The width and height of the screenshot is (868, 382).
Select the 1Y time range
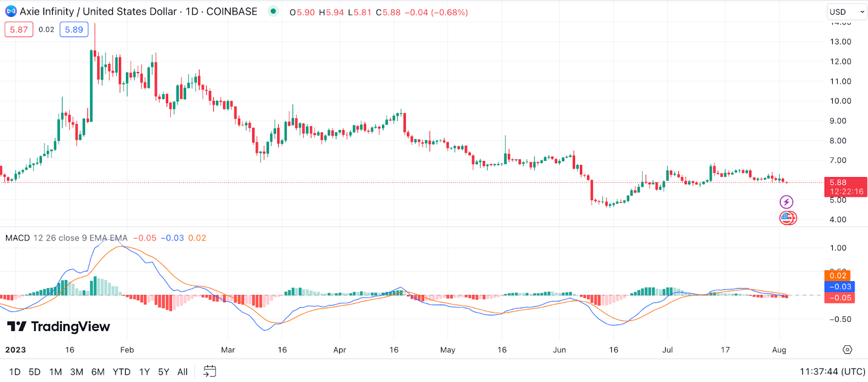tap(144, 372)
